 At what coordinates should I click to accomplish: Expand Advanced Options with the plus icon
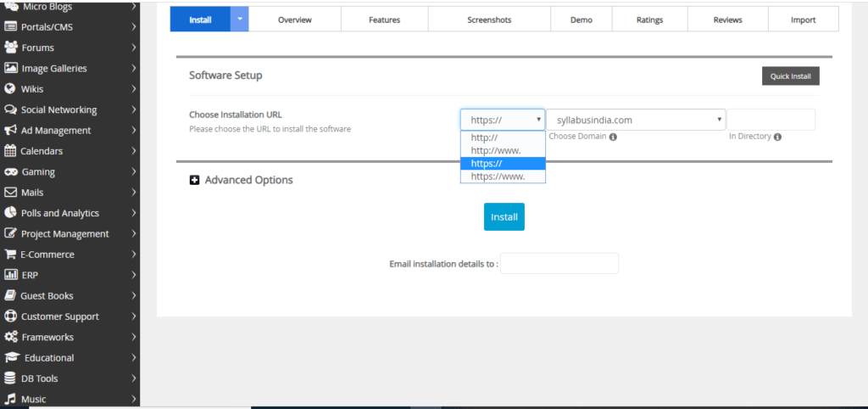[x=194, y=180]
